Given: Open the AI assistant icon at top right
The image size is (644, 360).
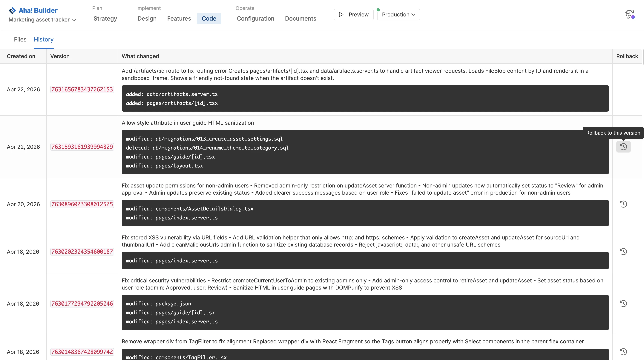Looking at the screenshot, I should click(x=630, y=15).
